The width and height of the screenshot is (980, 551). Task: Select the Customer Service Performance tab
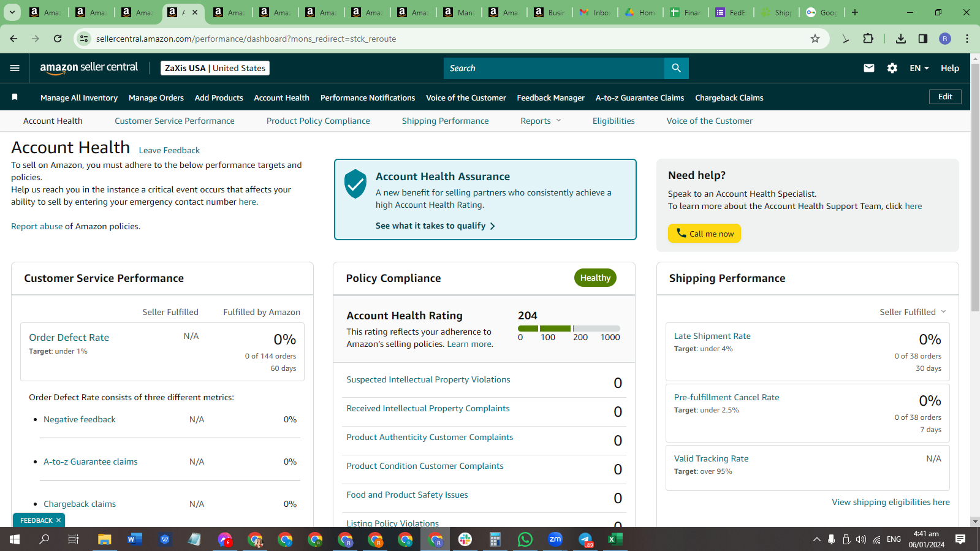175,121
